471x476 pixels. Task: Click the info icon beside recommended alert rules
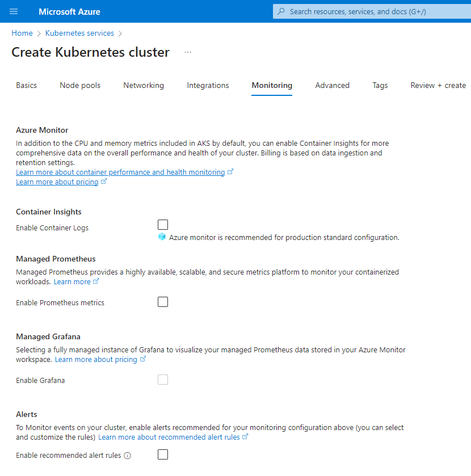pos(128,456)
